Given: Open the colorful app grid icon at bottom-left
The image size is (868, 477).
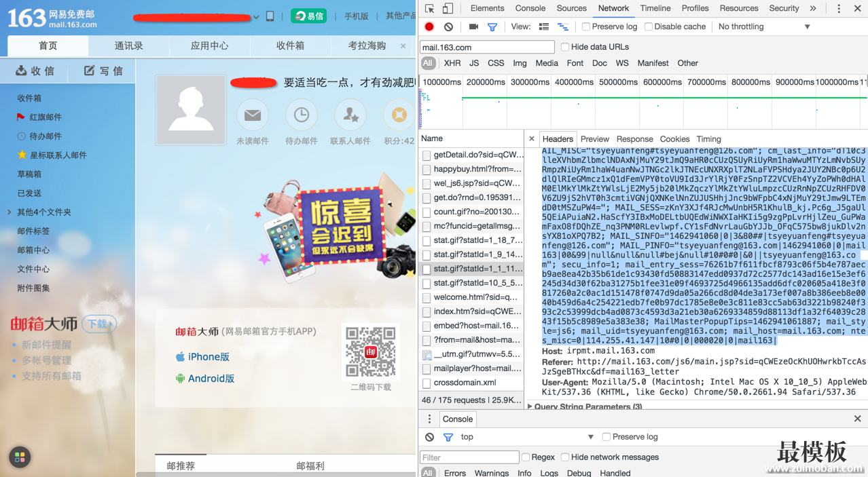Looking at the screenshot, I should 20,457.
